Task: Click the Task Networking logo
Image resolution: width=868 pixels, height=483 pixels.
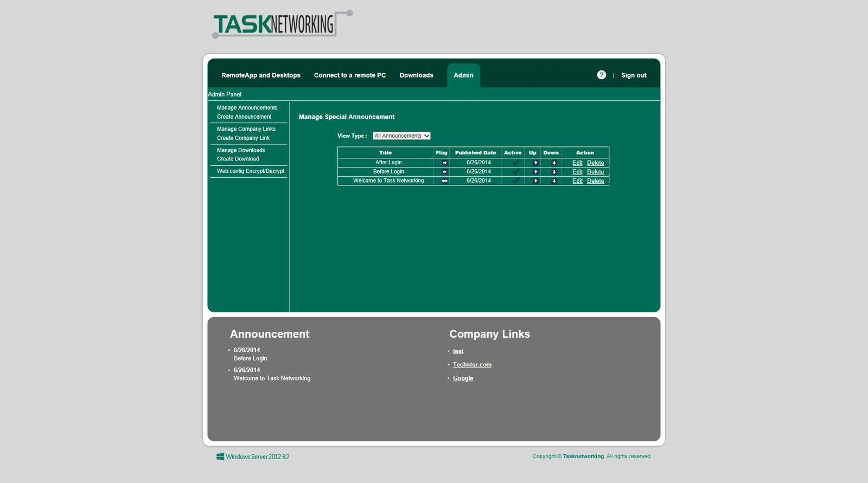Action: point(282,24)
